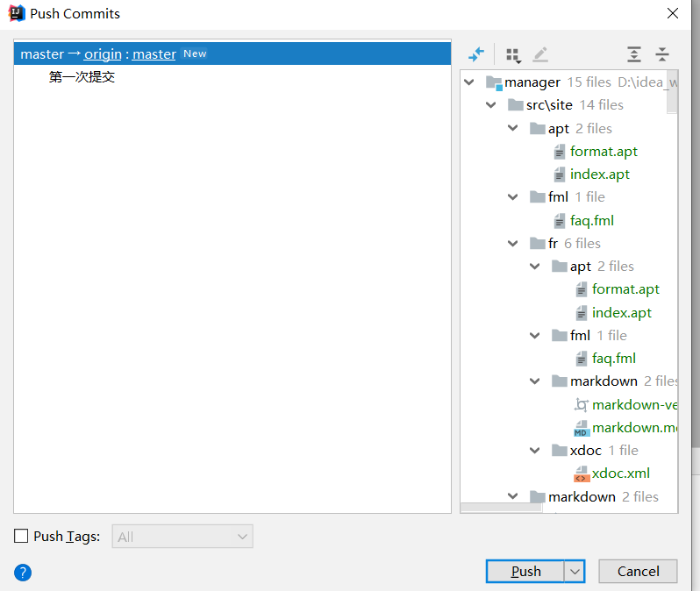Open the blue help question icon
The image size is (700, 591).
click(x=23, y=573)
